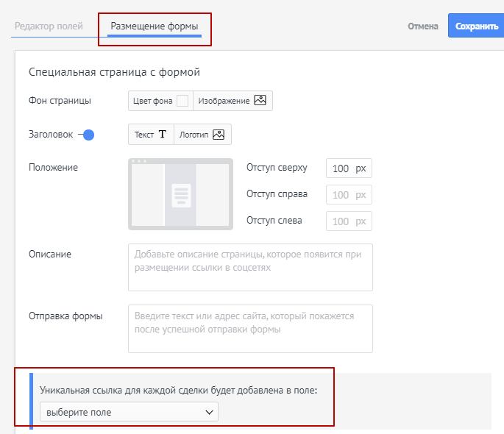
Task: Open the Размещение формы tab
Action: point(155,26)
